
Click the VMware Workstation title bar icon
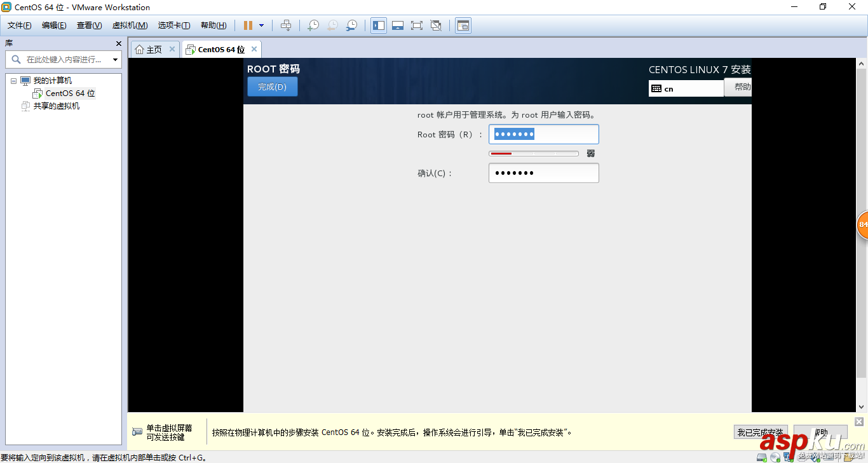pos(6,7)
